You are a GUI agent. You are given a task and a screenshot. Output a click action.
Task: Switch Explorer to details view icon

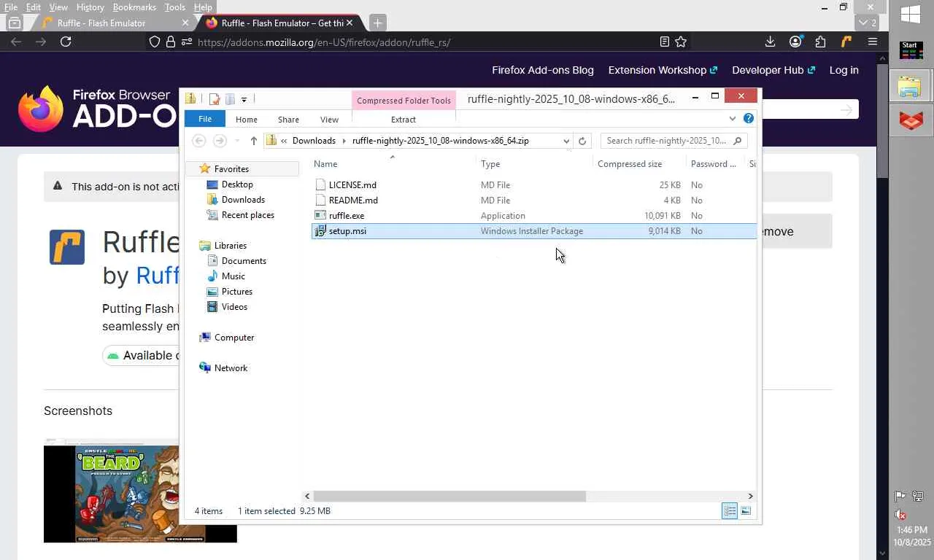730,511
